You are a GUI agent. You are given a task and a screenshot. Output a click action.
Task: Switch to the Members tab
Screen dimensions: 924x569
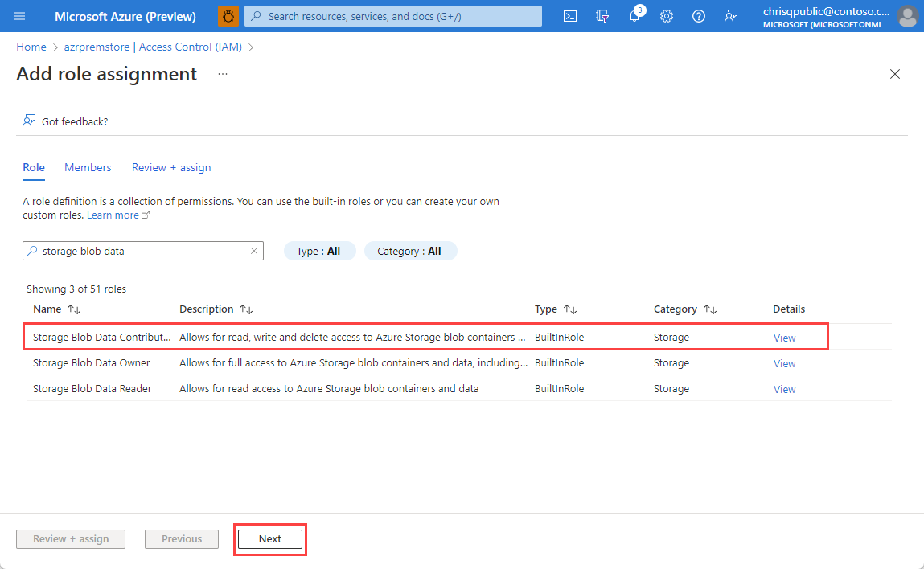click(88, 167)
